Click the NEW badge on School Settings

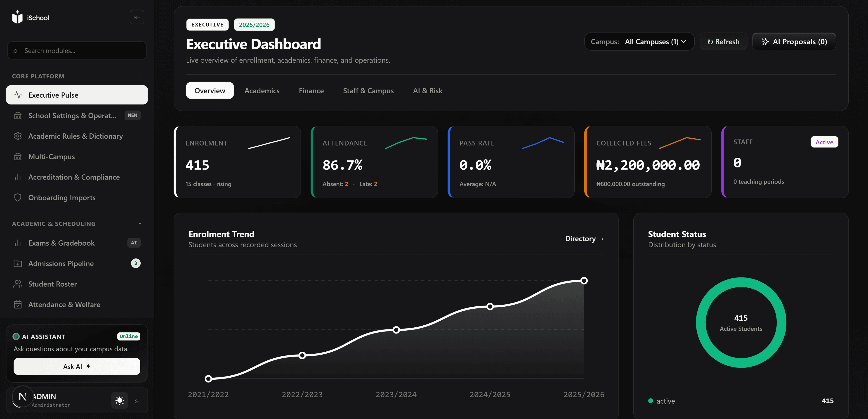132,115
